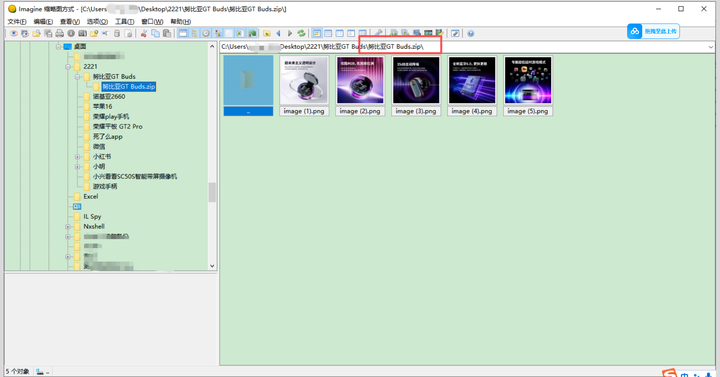Toggle the green landscape picture toolbar button

point(252,34)
